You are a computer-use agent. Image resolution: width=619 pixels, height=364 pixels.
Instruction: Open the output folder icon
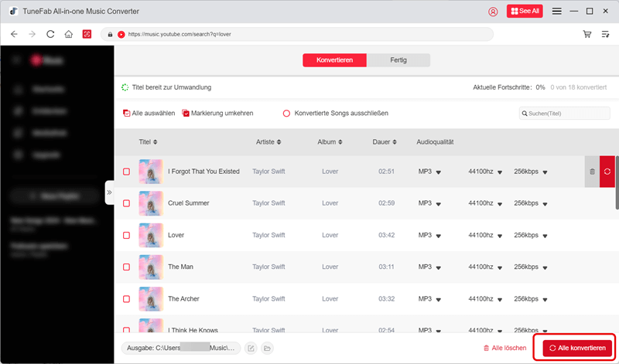tap(267, 349)
